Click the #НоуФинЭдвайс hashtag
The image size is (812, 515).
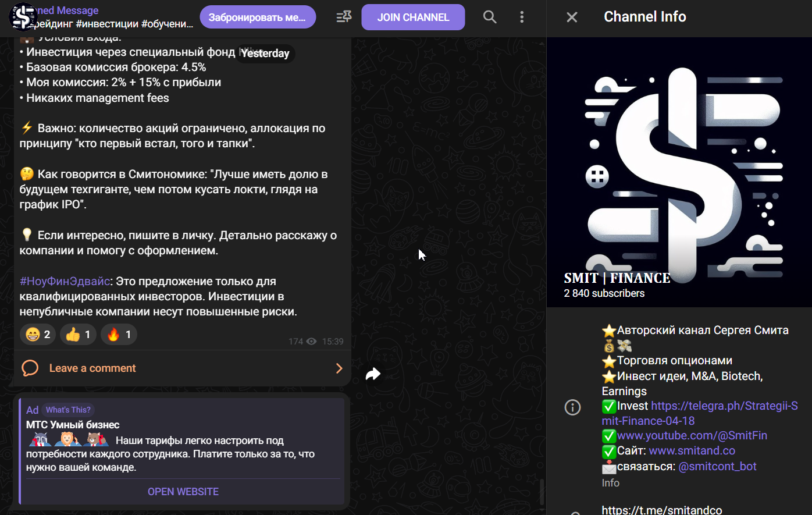(x=65, y=282)
